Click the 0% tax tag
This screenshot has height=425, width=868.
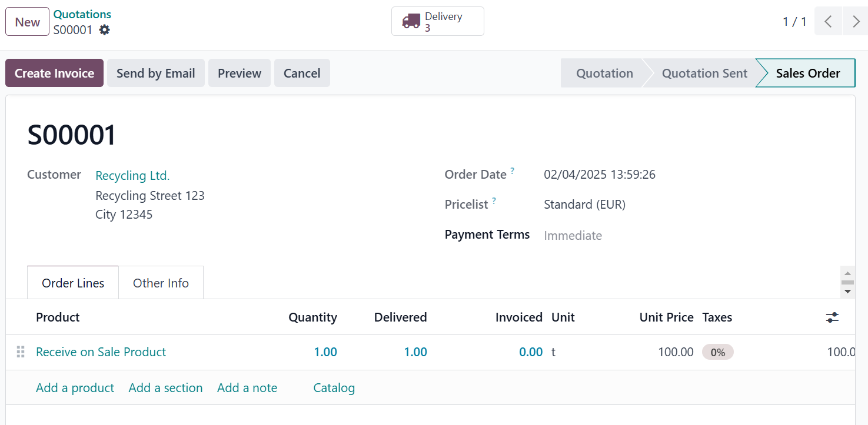(717, 353)
